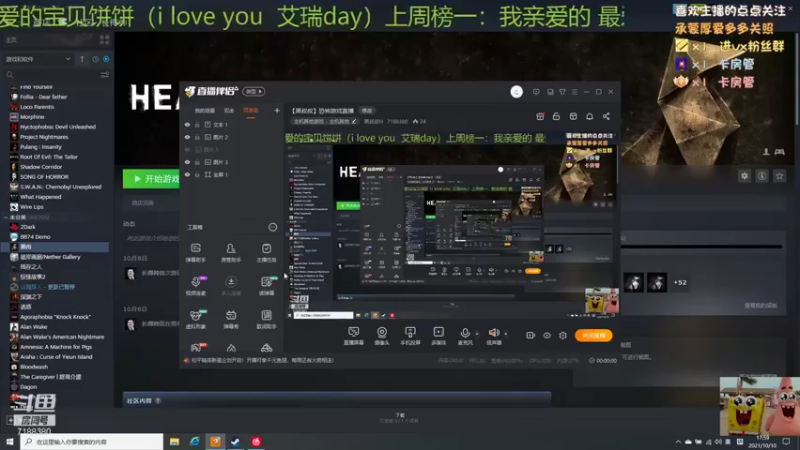Click the Steam library search magnifier
This screenshot has height=450, width=800.
9,75
